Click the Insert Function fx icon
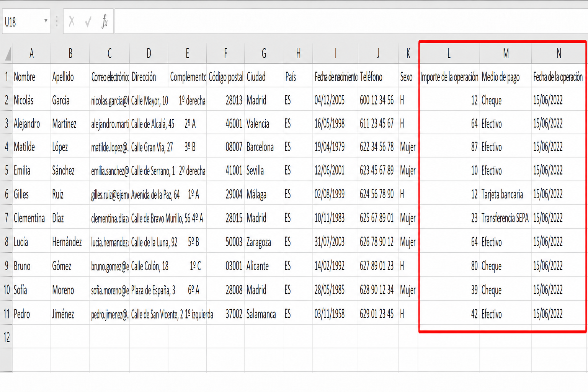The image size is (588, 392). [x=105, y=21]
